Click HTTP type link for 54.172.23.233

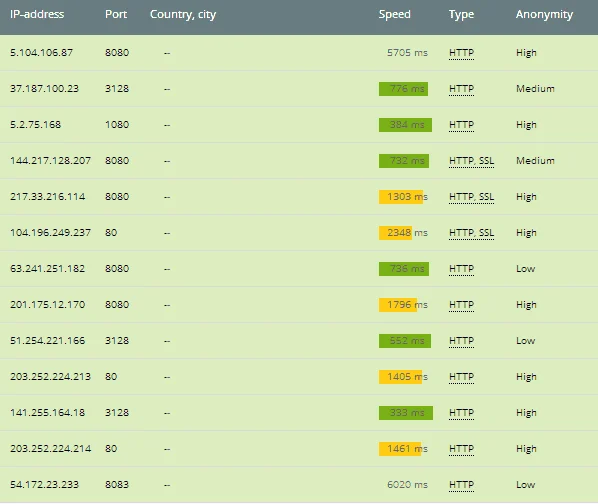(x=461, y=485)
